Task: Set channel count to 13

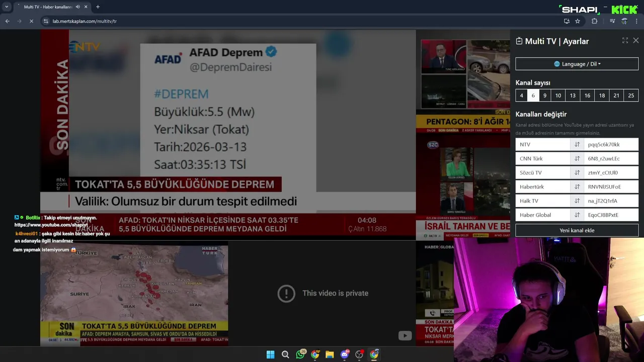Action: (x=573, y=96)
